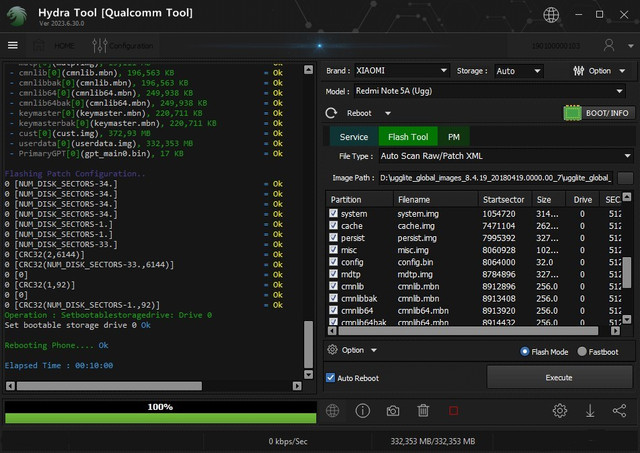Viewport: 640px width, 453px height.
Task: Open the Configuration menu item
Action: (131, 45)
